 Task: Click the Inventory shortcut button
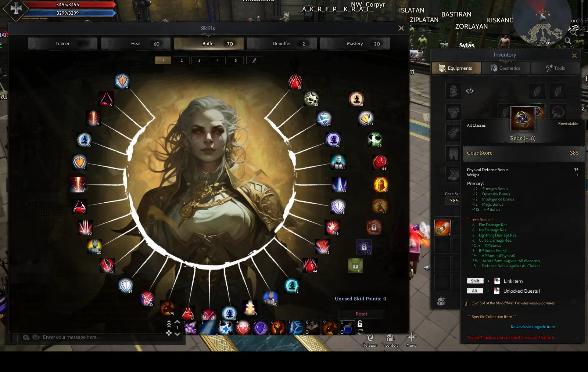click(390, 340)
